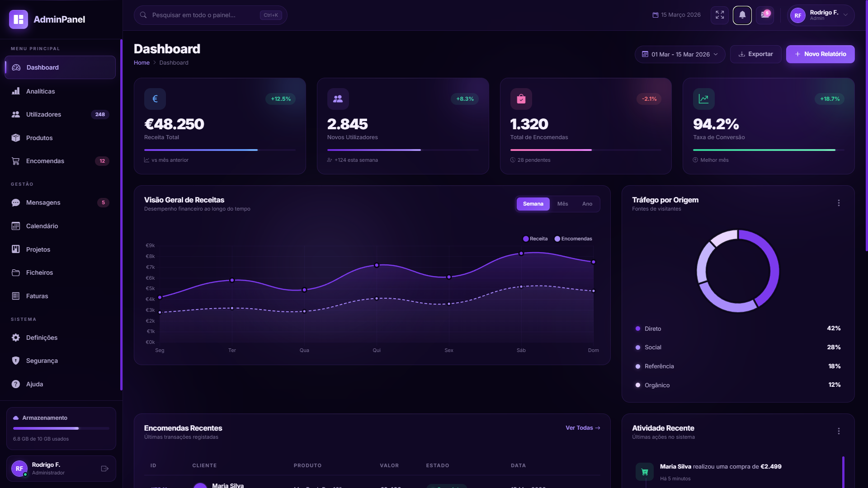Switch the revenue chart to Semana view
Image resolution: width=868 pixels, height=488 pixels.
tap(533, 204)
